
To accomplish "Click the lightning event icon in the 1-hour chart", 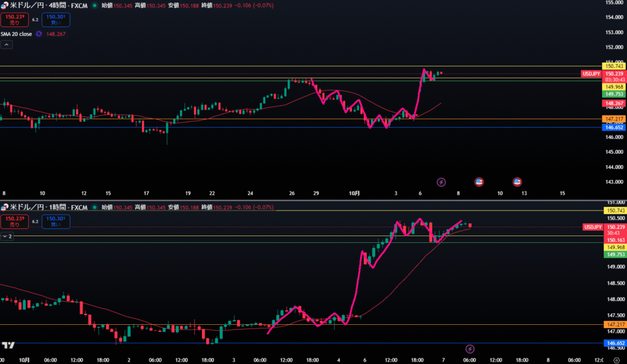I will point(470,349).
